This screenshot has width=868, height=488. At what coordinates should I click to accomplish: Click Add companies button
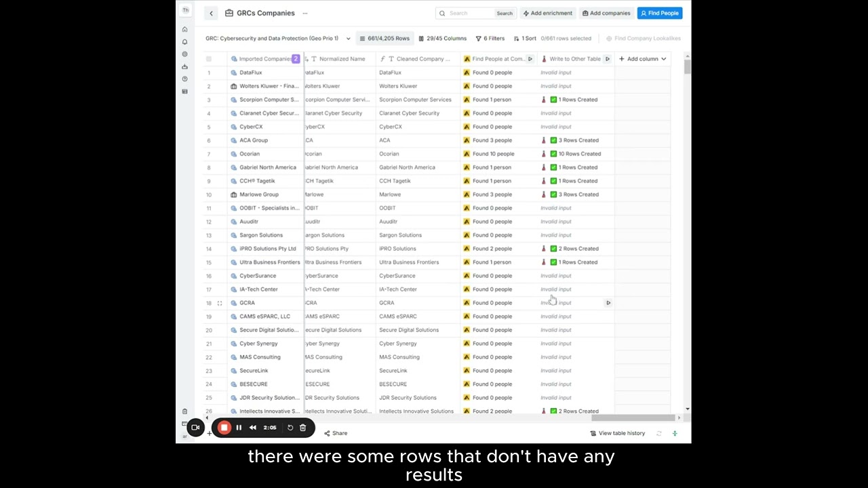click(606, 13)
